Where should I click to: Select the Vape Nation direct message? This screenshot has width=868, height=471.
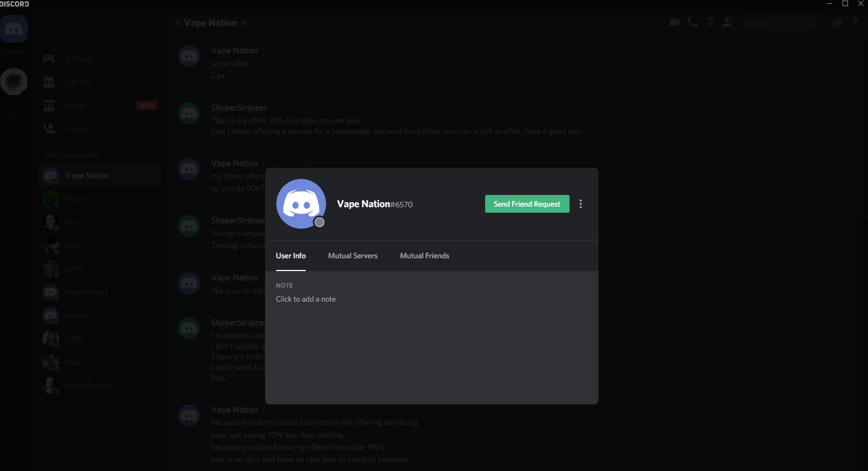[x=100, y=176]
